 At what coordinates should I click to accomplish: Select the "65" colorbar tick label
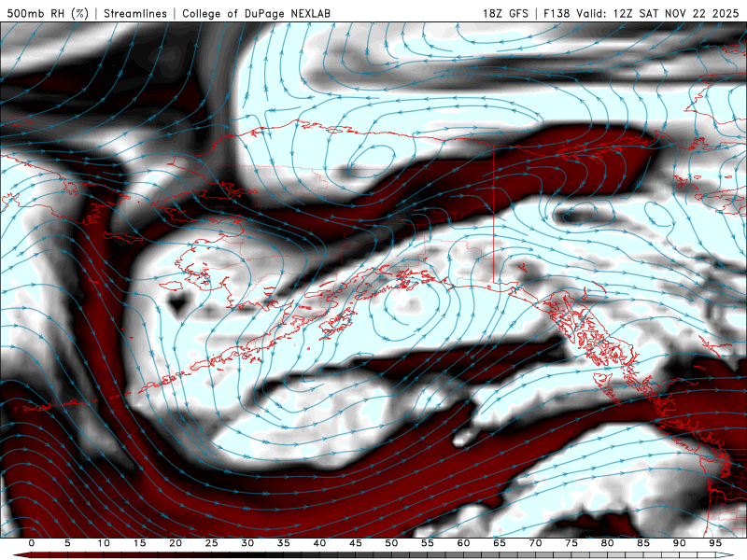500,543
